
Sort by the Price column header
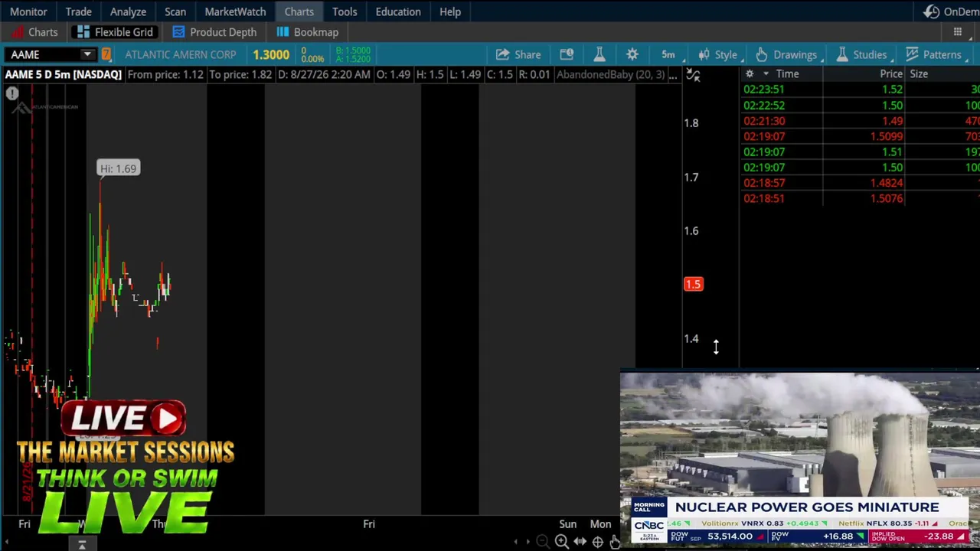[891, 74]
